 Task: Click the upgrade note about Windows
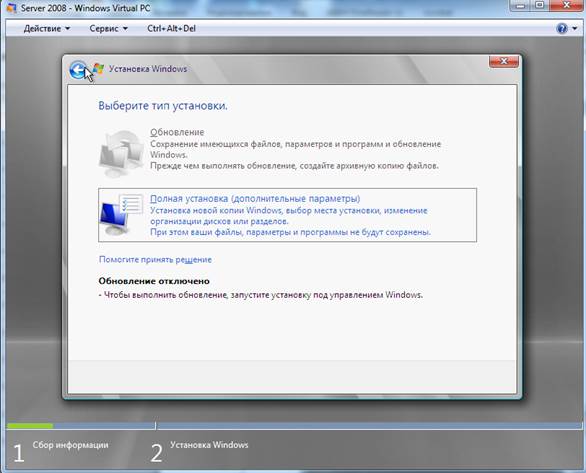[261, 295]
